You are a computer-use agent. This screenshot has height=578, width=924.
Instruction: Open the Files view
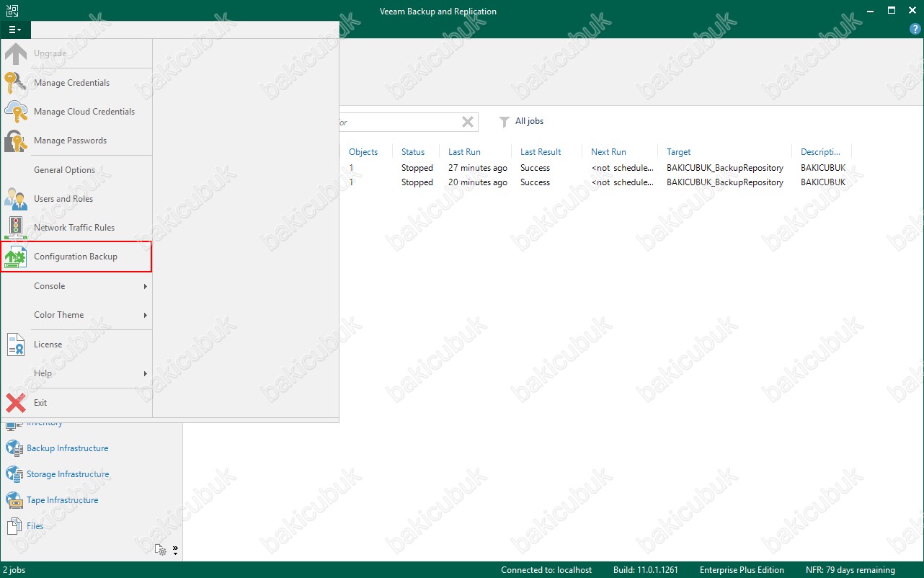[x=35, y=526]
